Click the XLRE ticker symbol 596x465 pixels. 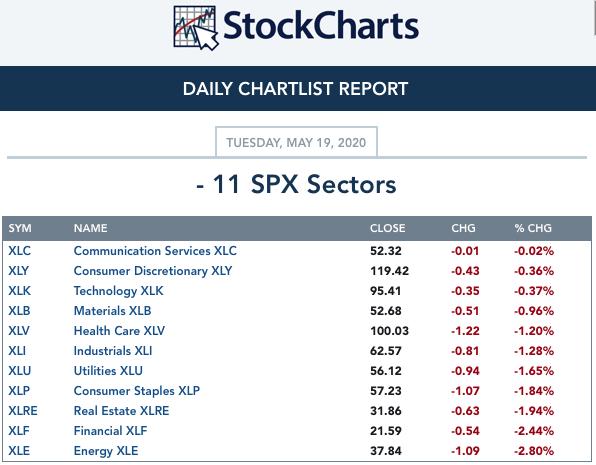click(23, 411)
